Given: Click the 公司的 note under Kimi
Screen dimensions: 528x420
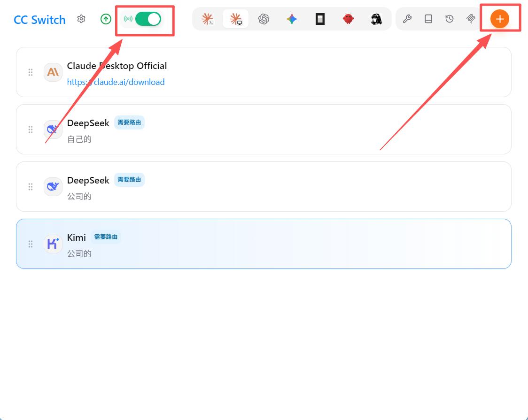Looking at the screenshot, I should point(79,253).
